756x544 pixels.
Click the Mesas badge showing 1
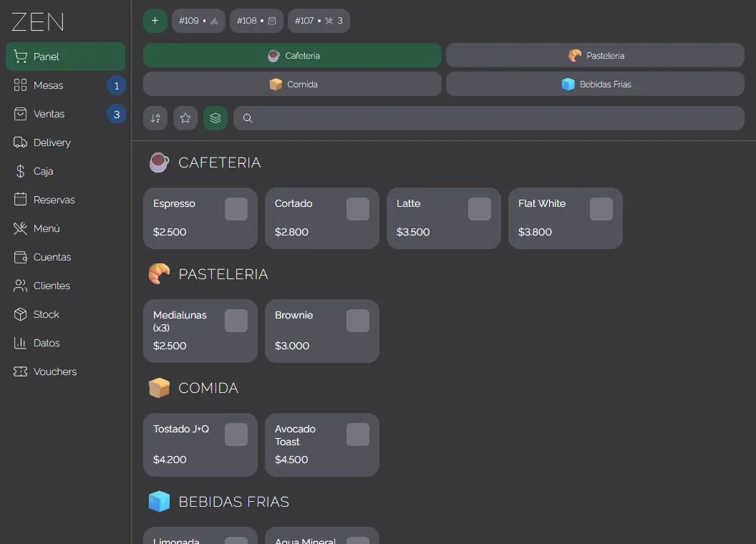coord(116,86)
